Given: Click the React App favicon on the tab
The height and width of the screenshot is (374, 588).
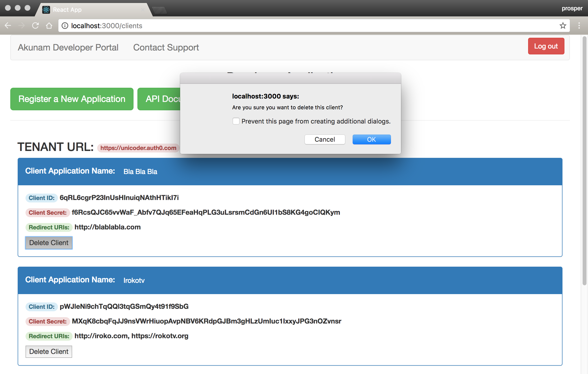Looking at the screenshot, I should (46, 10).
